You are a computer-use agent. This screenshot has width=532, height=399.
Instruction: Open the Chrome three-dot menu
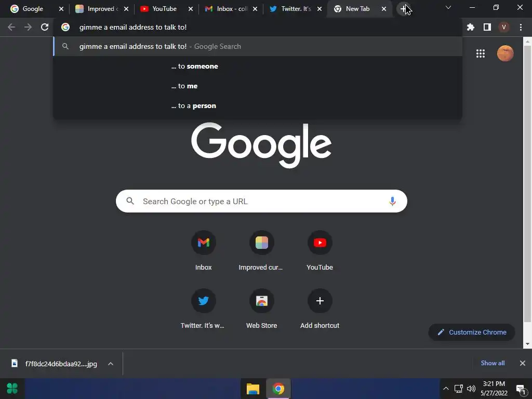(521, 27)
